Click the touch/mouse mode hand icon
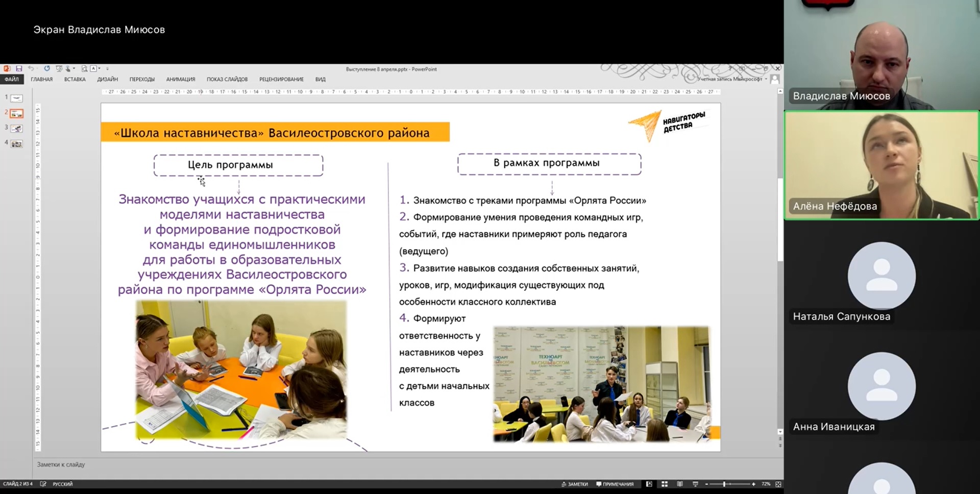This screenshot has height=494, width=980. tap(68, 69)
